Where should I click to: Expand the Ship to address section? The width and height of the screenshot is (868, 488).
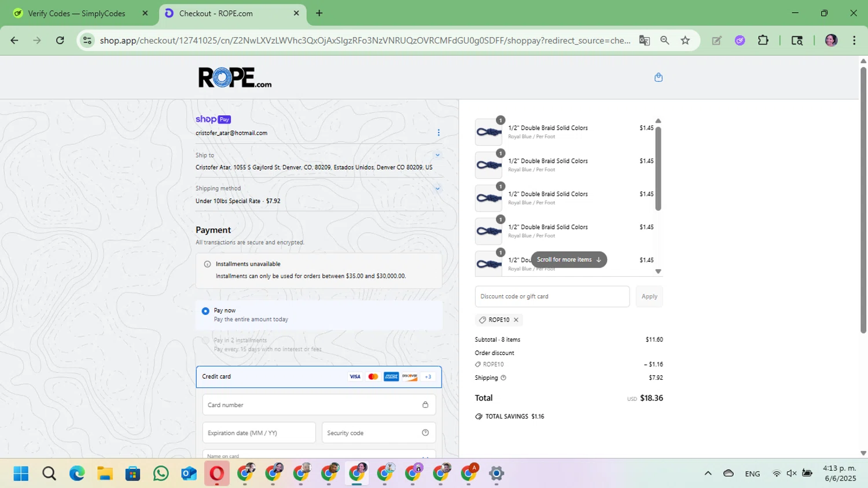click(437, 155)
